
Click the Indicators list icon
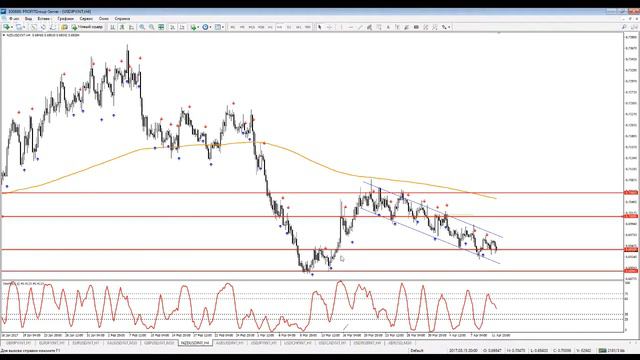(193, 27)
